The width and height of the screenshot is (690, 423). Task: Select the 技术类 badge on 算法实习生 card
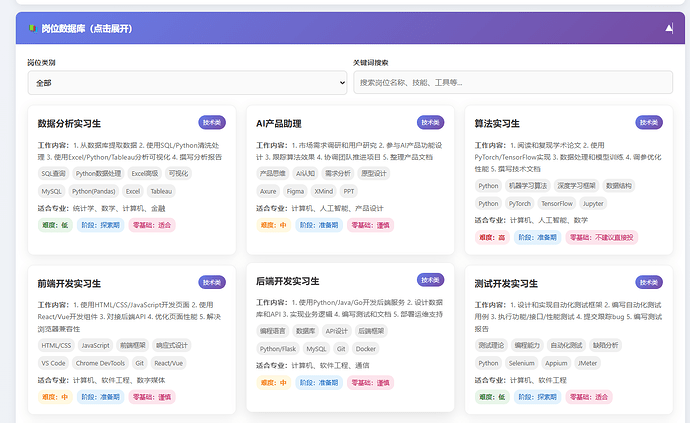pyautogui.click(x=649, y=123)
